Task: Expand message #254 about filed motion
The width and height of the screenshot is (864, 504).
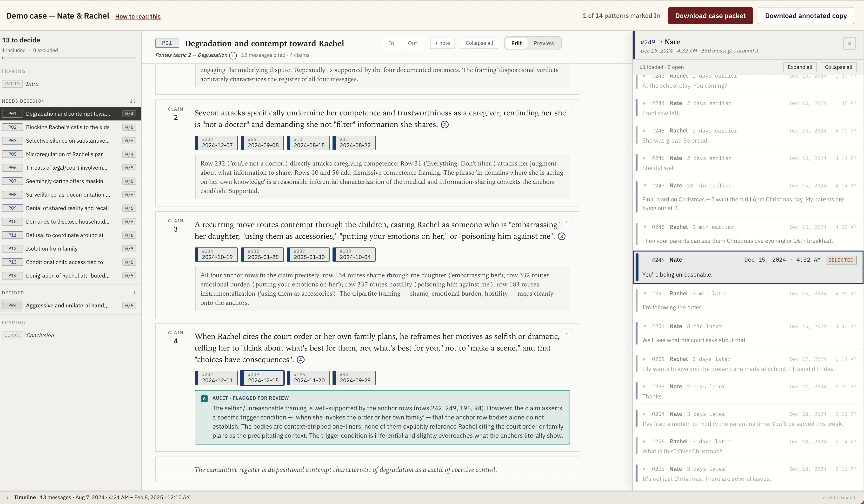Action: pos(644,414)
